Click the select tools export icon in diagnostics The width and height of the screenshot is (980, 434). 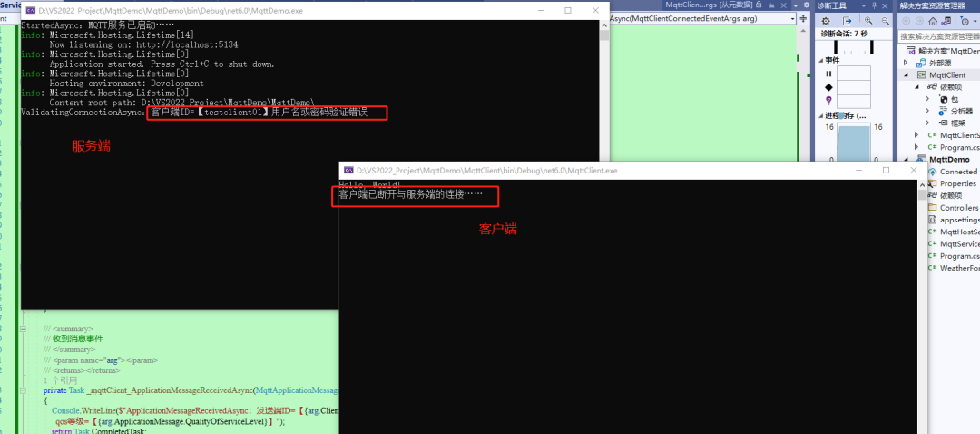pos(847,21)
